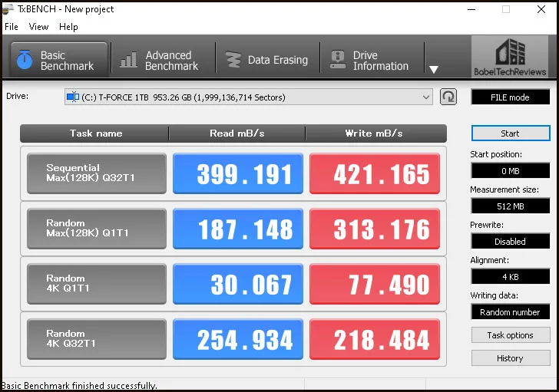The height and width of the screenshot is (392, 559).
Task: Click the read value 30.067
Action: tap(238, 284)
